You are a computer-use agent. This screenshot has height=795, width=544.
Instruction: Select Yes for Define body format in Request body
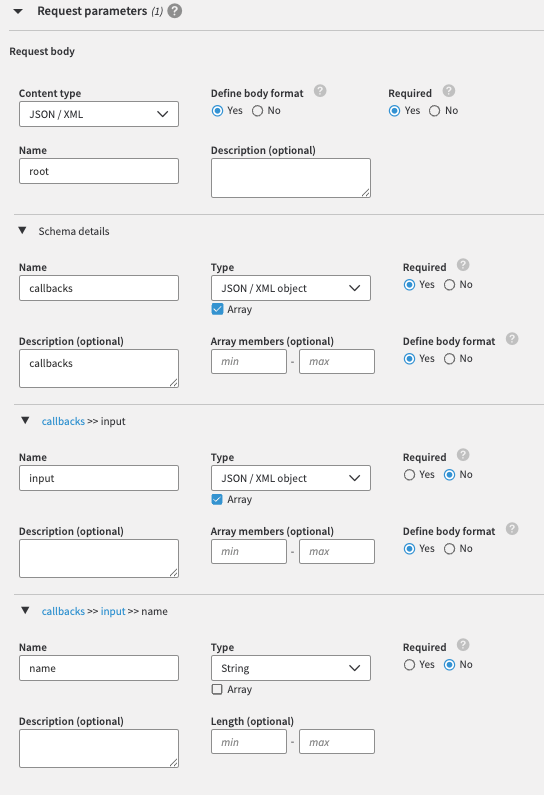pyautogui.click(x=217, y=111)
